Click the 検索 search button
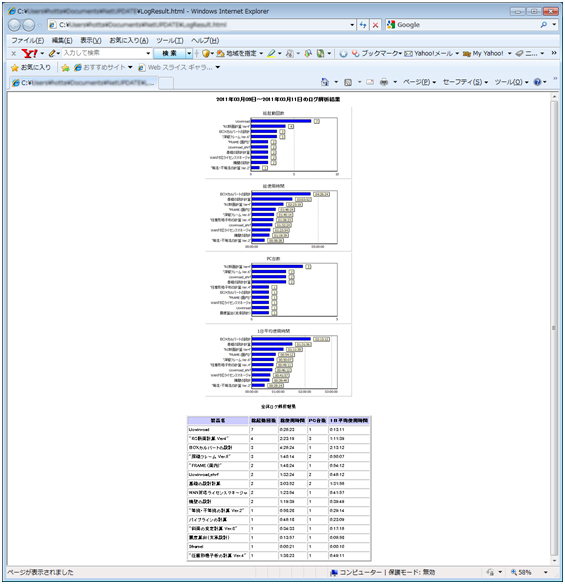The width and height of the screenshot is (565, 584). [169, 54]
